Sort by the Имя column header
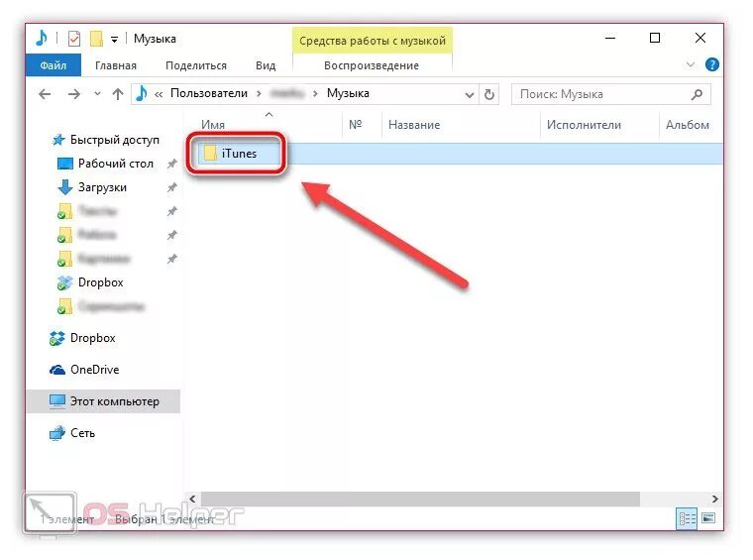The width and height of the screenshot is (753, 560). point(213,125)
